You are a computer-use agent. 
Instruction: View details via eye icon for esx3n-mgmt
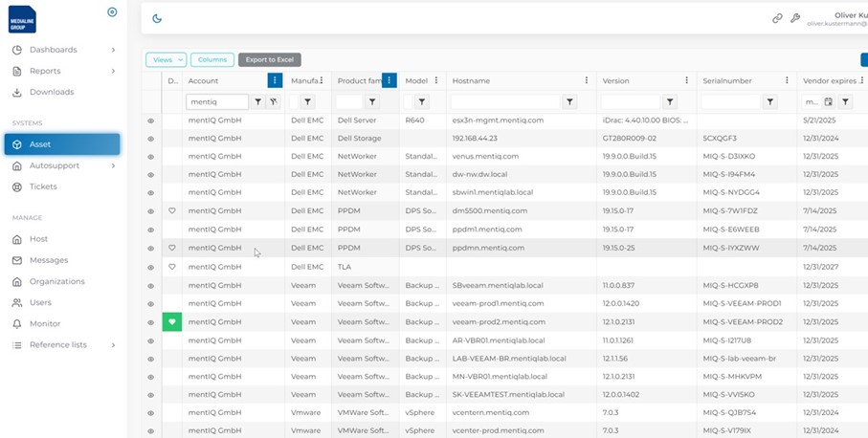point(151,120)
